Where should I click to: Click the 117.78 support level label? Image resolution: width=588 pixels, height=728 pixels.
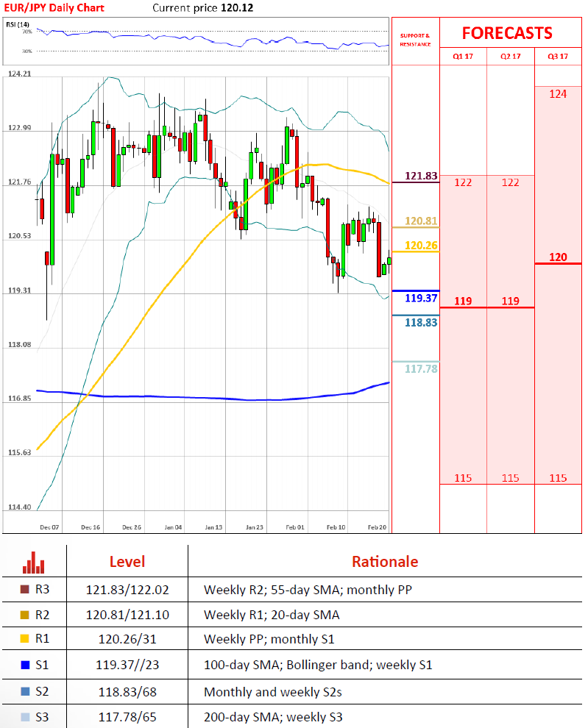coord(421,369)
